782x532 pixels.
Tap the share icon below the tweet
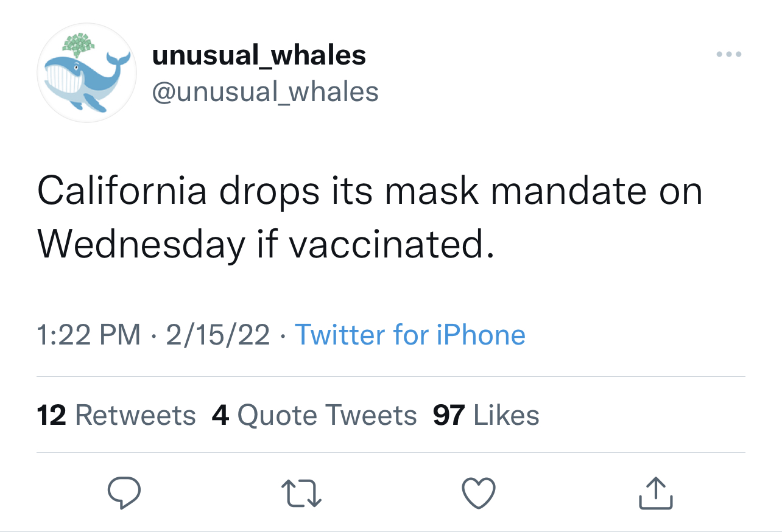coord(656,492)
